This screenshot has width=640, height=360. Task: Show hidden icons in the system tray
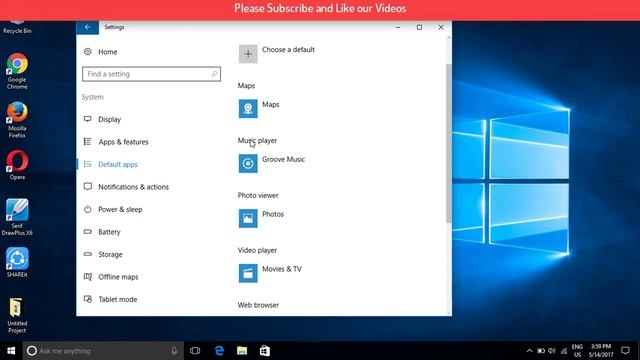(529, 351)
